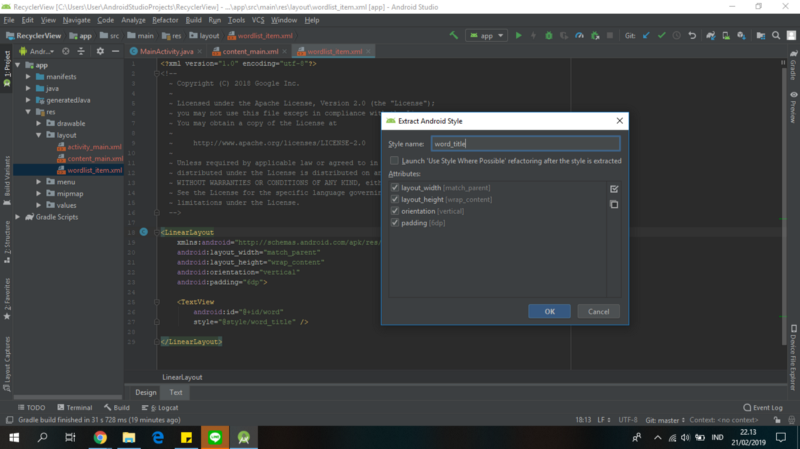Viewport: 800px width, 449px height.
Task: Open Project Structure icon
Action: (x=761, y=36)
